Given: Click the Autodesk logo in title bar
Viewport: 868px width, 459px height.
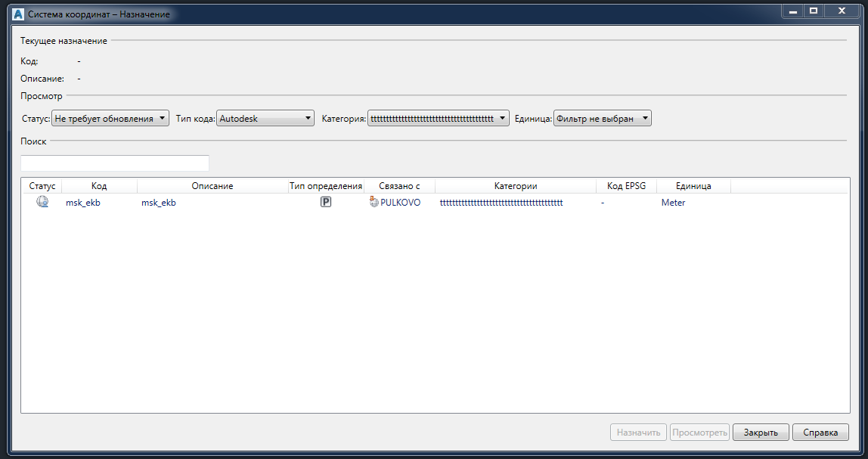Looking at the screenshot, I should pyautogui.click(x=18, y=14).
